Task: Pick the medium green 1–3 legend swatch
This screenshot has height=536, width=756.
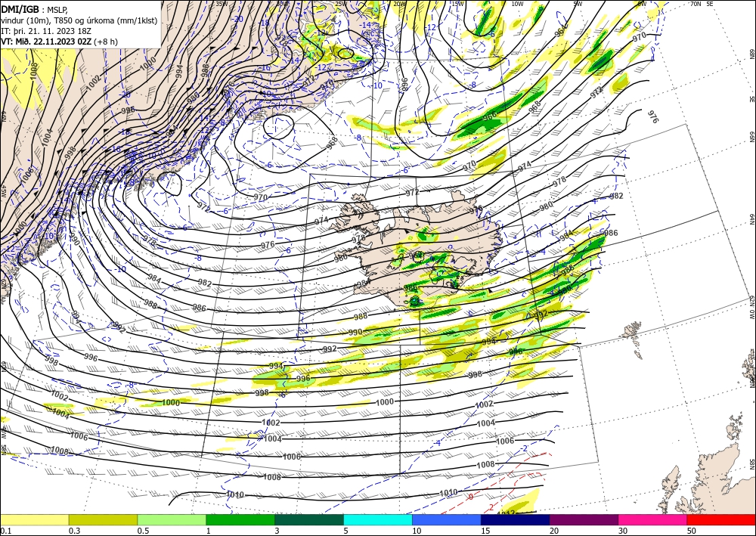Action: tap(240, 519)
